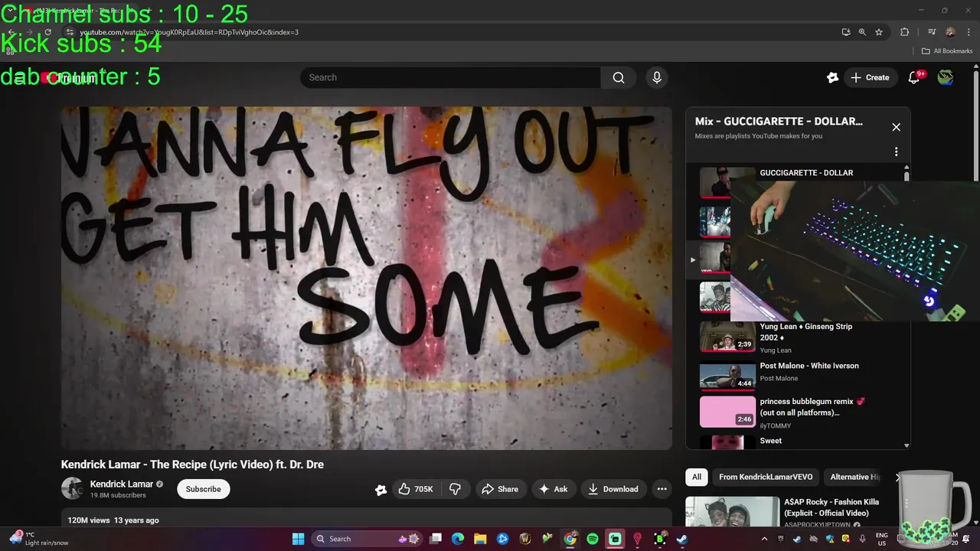Open more actions ellipsis below the video
Image resolution: width=980 pixels, height=551 pixels.
[661, 489]
